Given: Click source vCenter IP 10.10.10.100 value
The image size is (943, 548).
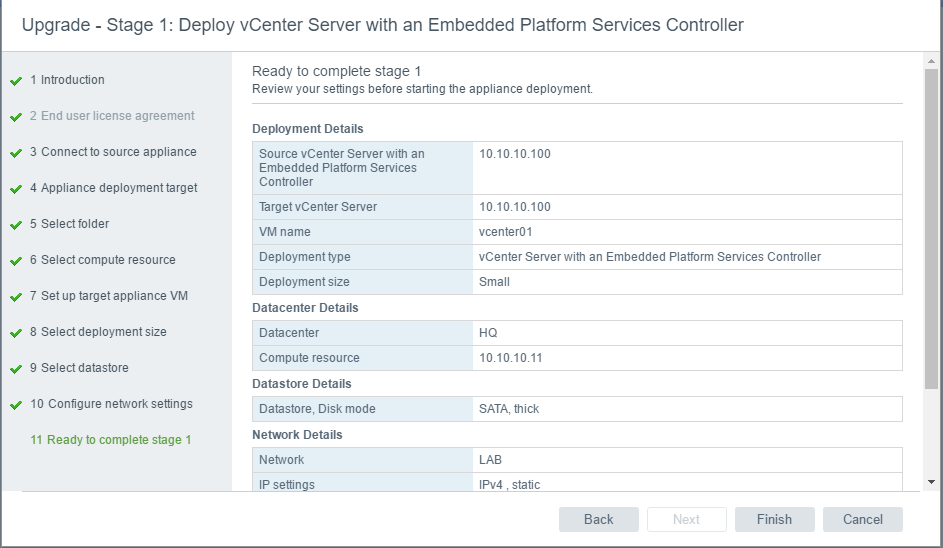Looking at the screenshot, I should [x=515, y=153].
